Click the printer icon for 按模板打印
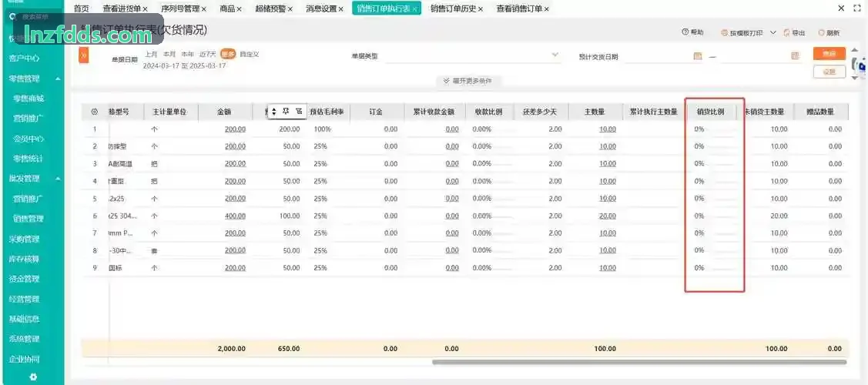868x385 pixels. point(724,33)
